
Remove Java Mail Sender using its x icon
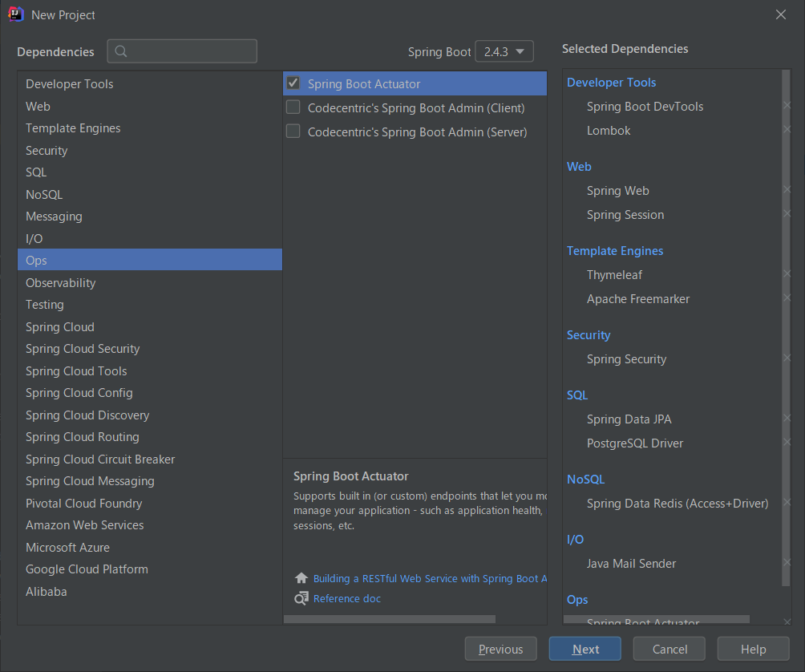pos(787,563)
